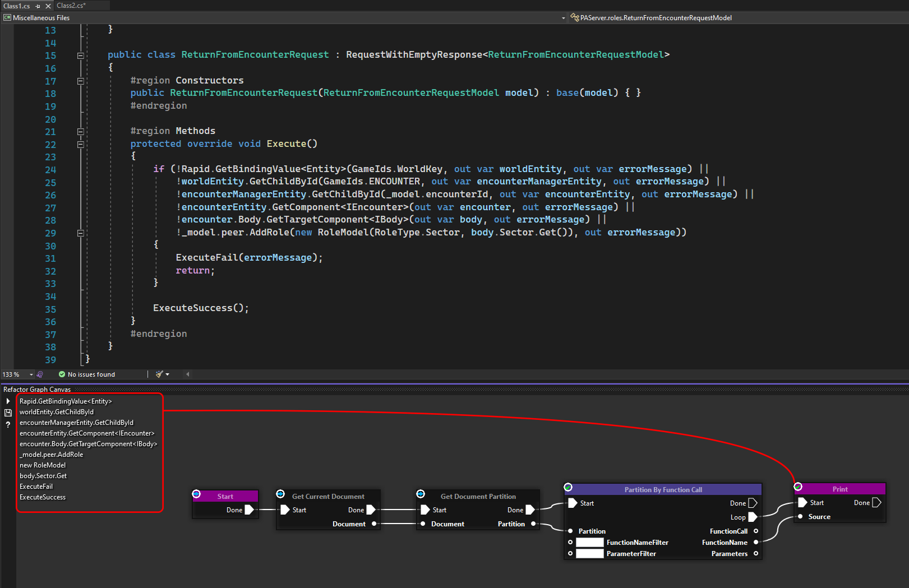Click FunctionName output port
Viewport: 909px width, 588px height.
(x=756, y=543)
